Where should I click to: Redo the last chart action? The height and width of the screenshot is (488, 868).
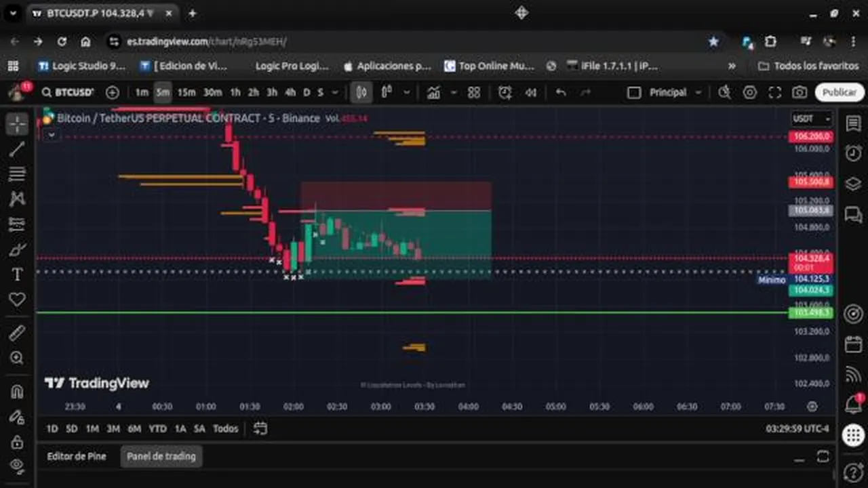586,92
